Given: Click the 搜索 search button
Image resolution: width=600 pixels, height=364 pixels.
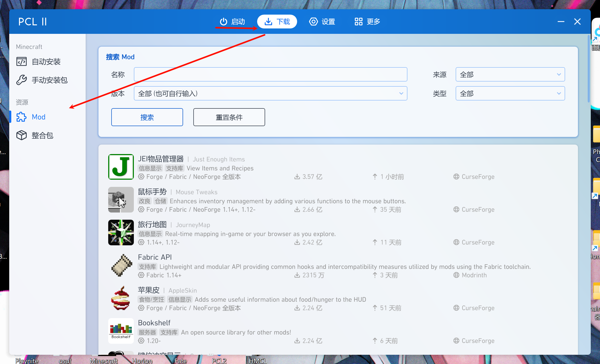Looking at the screenshot, I should pyautogui.click(x=147, y=117).
